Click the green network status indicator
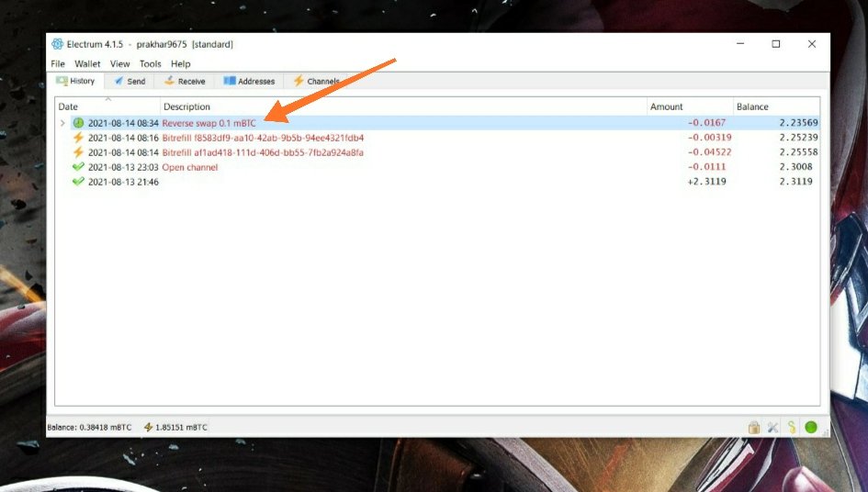The height and width of the screenshot is (492, 868). (811, 427)
